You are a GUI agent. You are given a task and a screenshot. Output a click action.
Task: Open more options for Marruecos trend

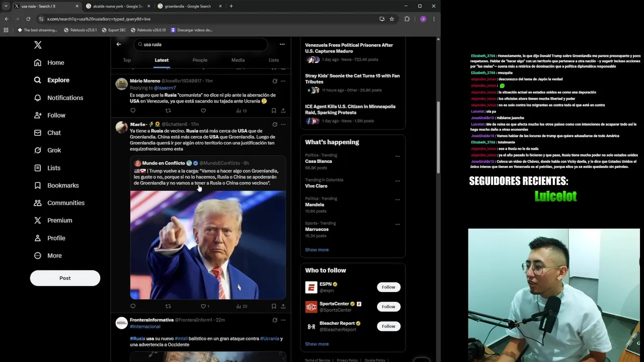[x=397, y=224]
